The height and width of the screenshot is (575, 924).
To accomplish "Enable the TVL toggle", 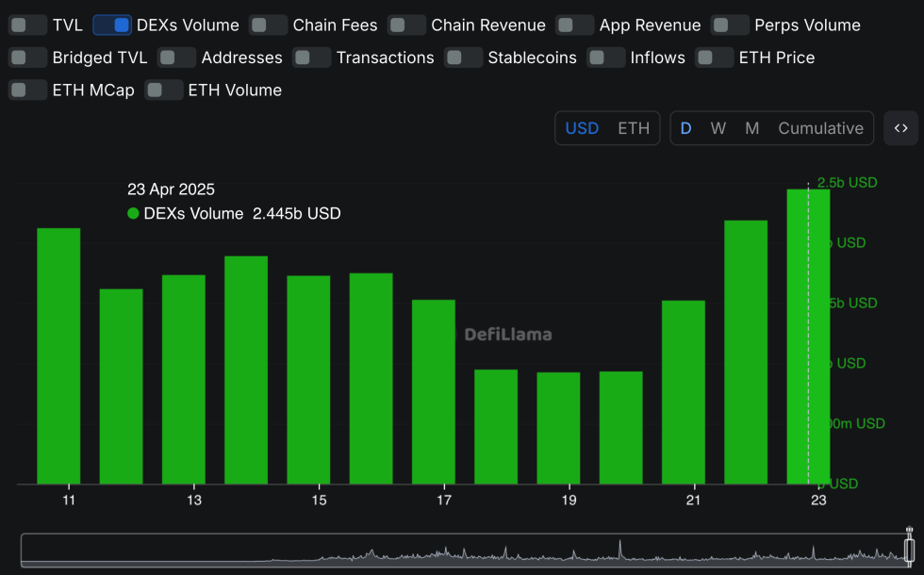I will click(x=27, y=25).
